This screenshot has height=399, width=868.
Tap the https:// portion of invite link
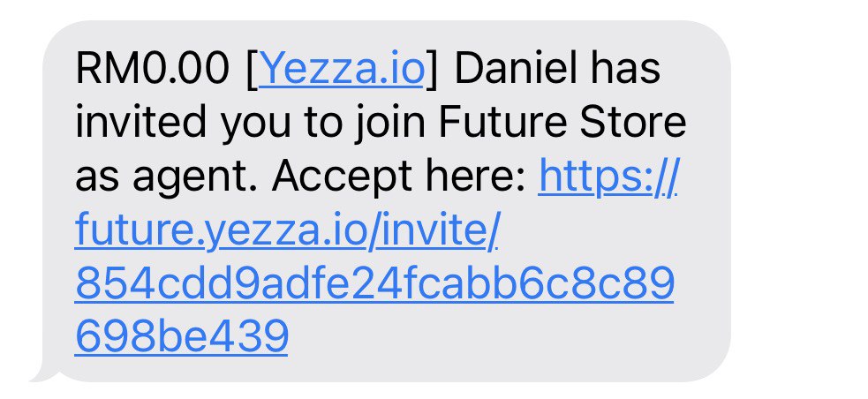pos(608,177)
